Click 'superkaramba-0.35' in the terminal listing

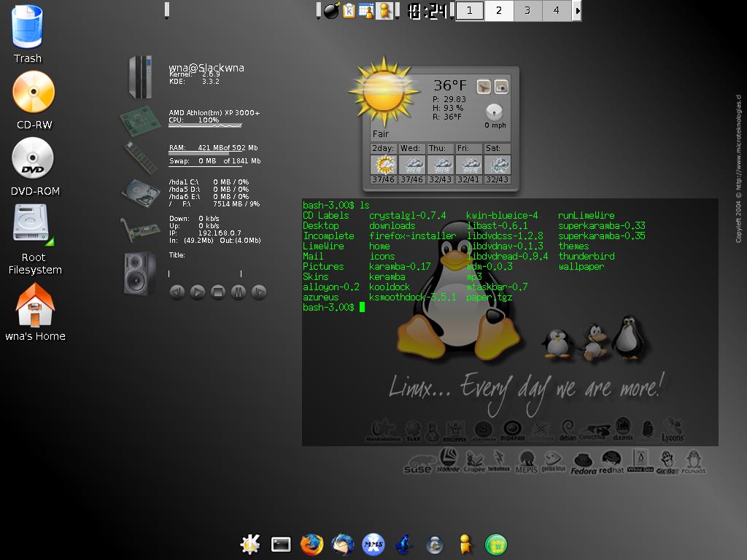pos(602,236)
